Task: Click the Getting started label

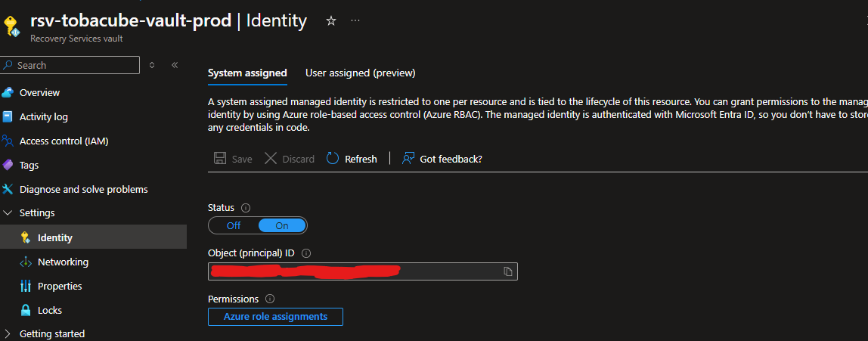Action: point(52,333)
